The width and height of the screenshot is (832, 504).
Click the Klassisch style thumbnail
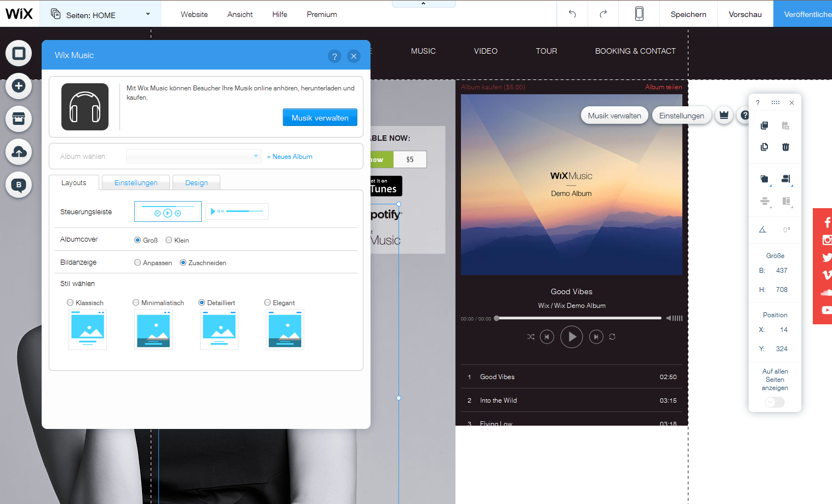pos(88,329)
